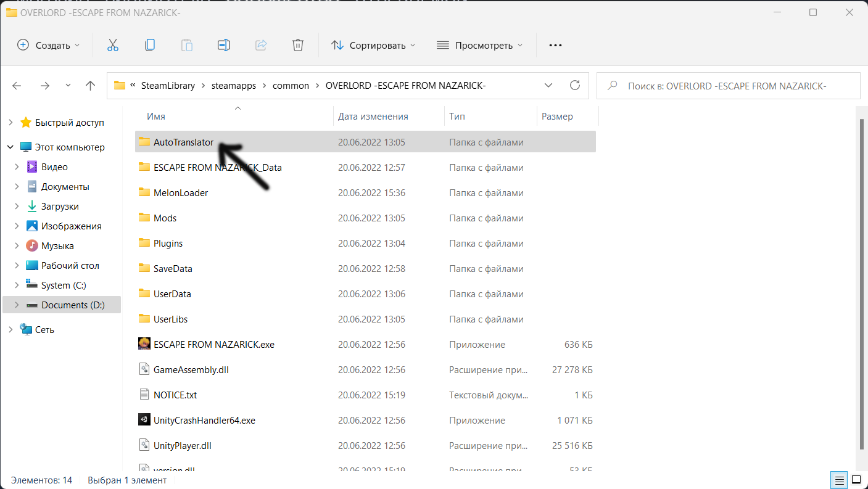The height and width of the screenshot is (489, 868).
Task: Select the UserLibs folder icon
Action: point(144,319)
